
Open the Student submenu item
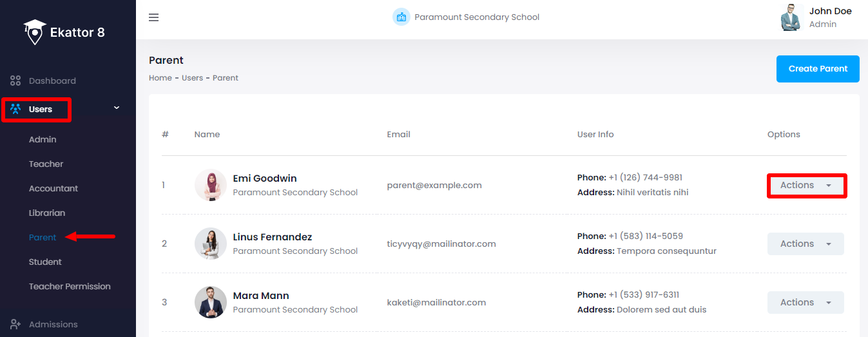pos(45,262)
